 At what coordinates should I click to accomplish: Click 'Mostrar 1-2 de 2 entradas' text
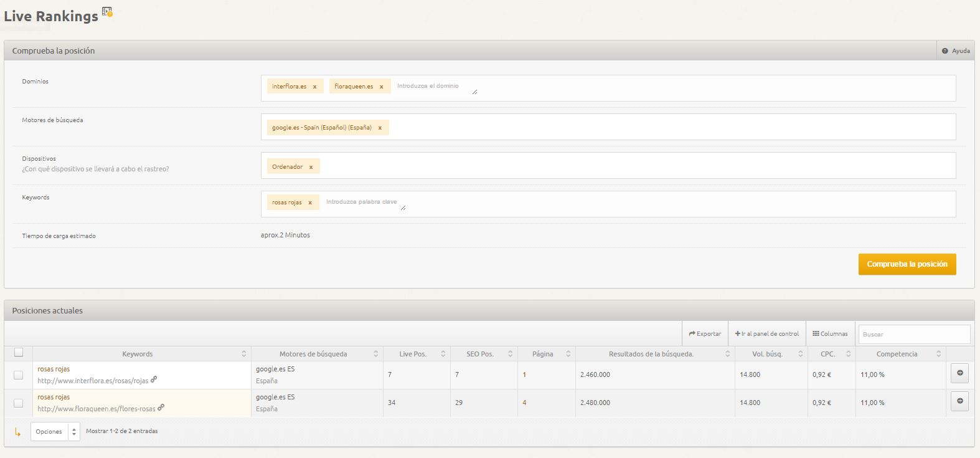point(122,431)
